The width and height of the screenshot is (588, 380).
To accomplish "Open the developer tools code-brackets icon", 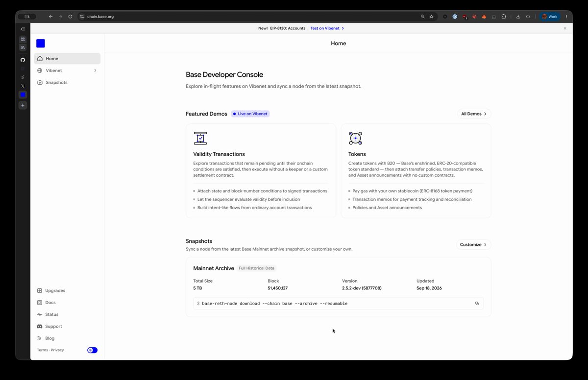I will (x=528, y=17).
